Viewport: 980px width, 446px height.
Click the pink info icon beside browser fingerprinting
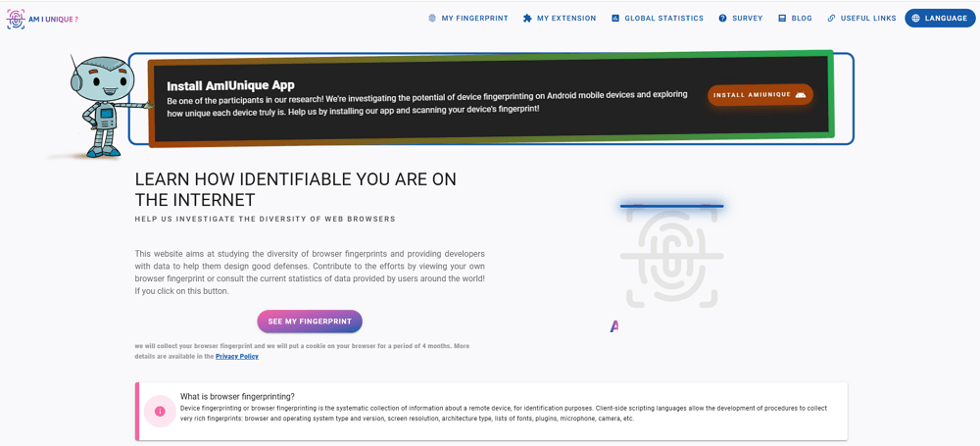tap(160, 411)
